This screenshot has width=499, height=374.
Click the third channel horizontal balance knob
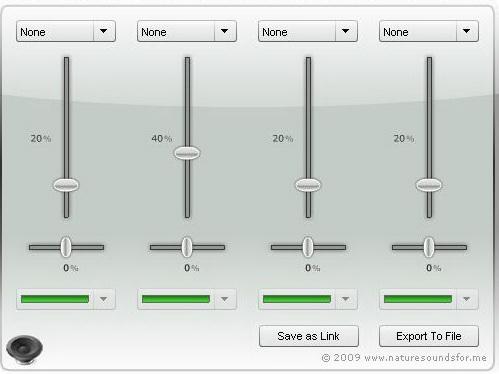[308, 247]
